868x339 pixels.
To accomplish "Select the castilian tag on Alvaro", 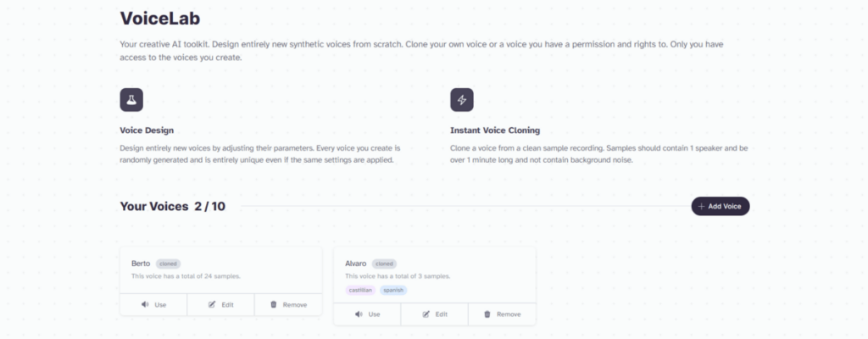I will pos(360,290).
